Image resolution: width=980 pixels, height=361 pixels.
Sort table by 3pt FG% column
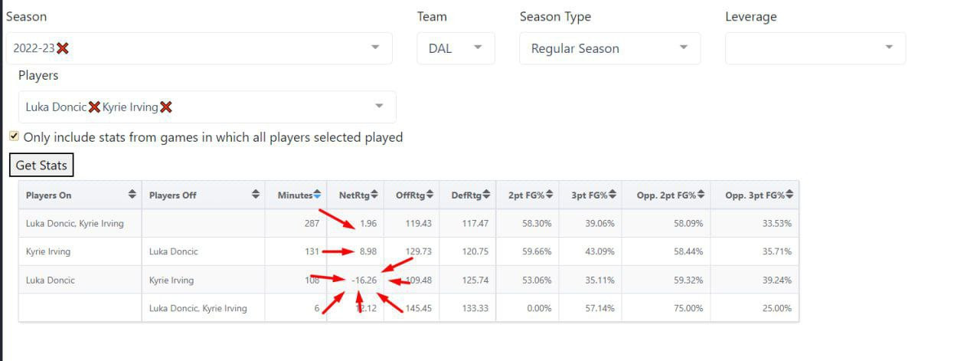coord(590,195)
